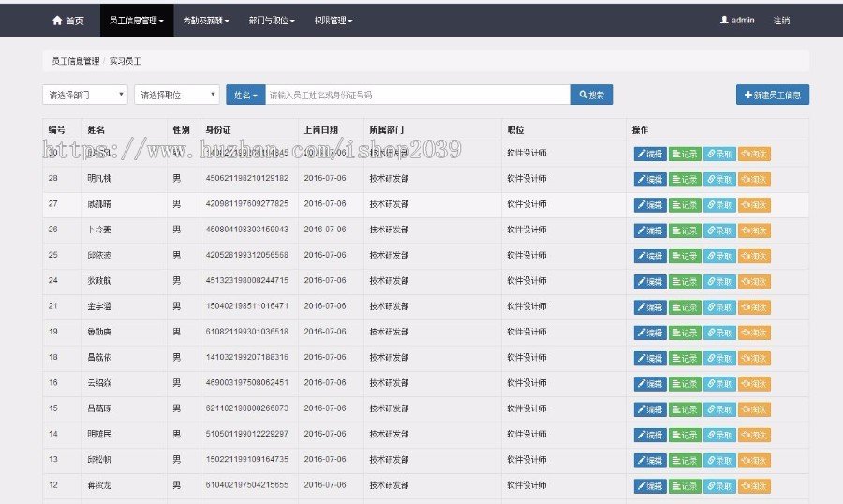Click ID number 450804198303159043

[x=246, y=230]
